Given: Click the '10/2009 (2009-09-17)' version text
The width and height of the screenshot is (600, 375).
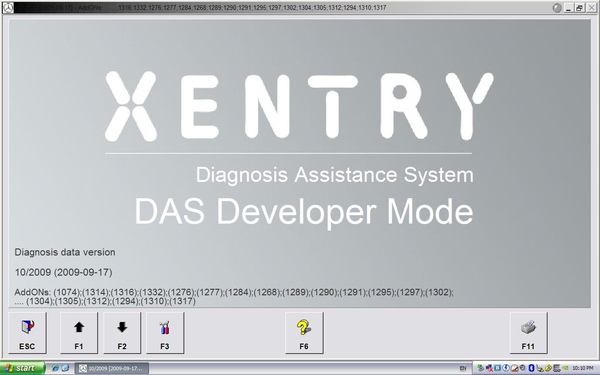Looking at the screenshot, I should [x=64, y=272].
